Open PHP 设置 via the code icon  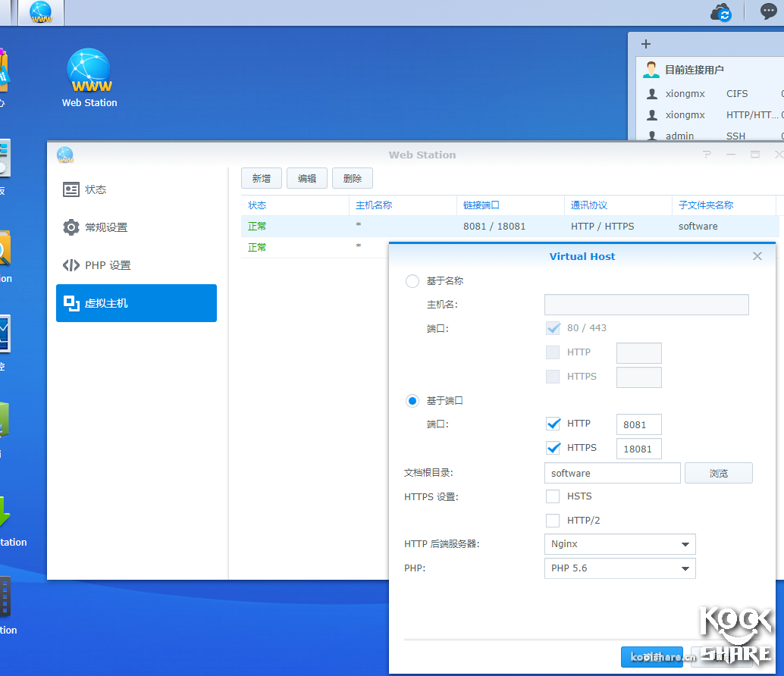[71, 264]
